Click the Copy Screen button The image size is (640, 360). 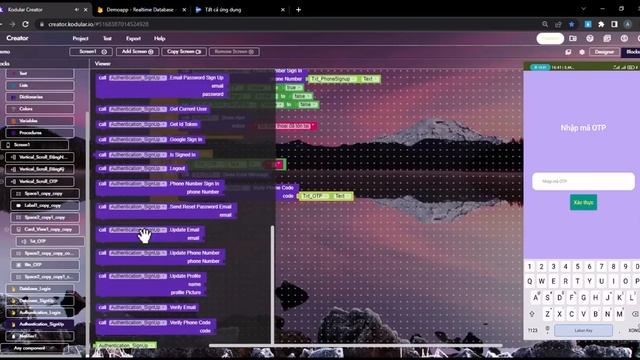click(x=184, y=52)
